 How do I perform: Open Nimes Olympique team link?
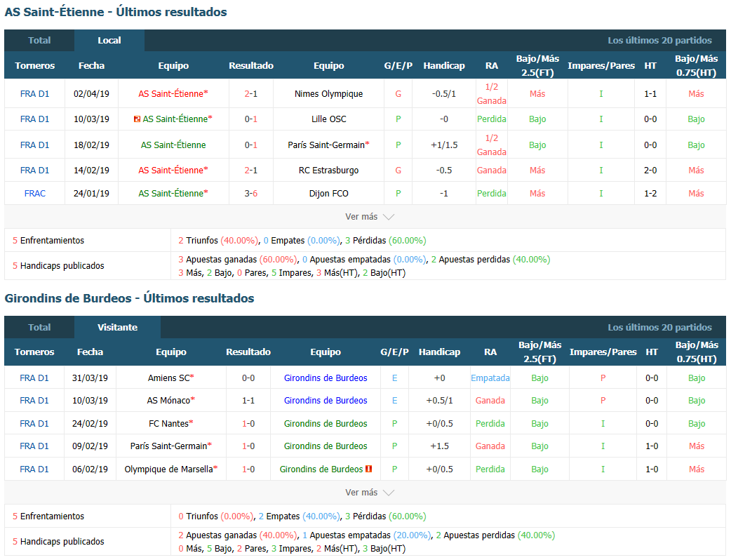329,94
